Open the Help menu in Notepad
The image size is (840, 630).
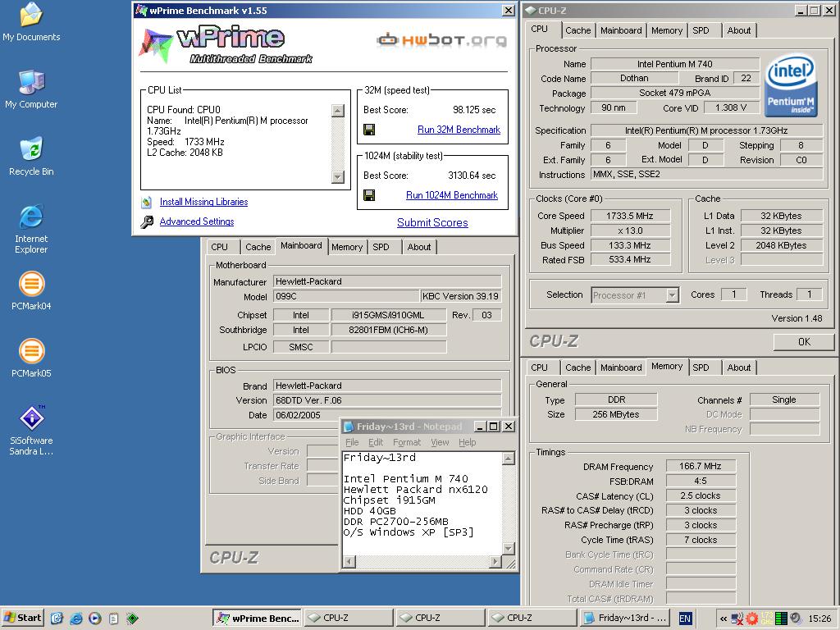click(467, 442)
